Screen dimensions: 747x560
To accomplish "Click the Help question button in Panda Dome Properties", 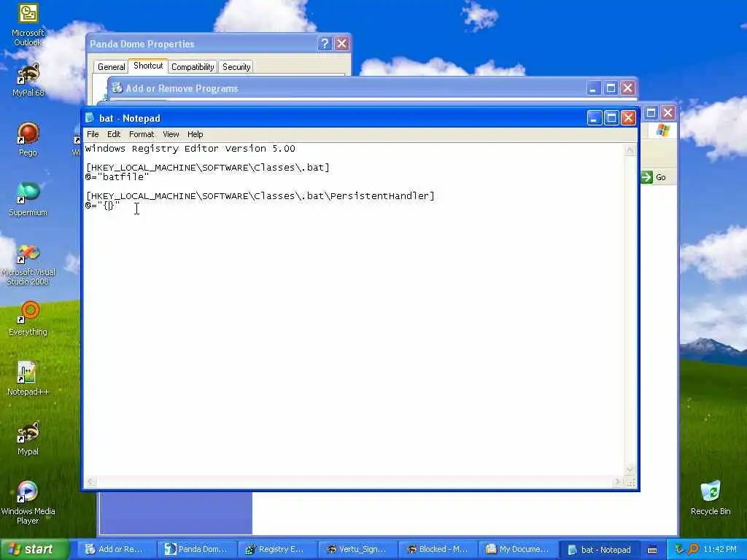I will coord(325,43).
